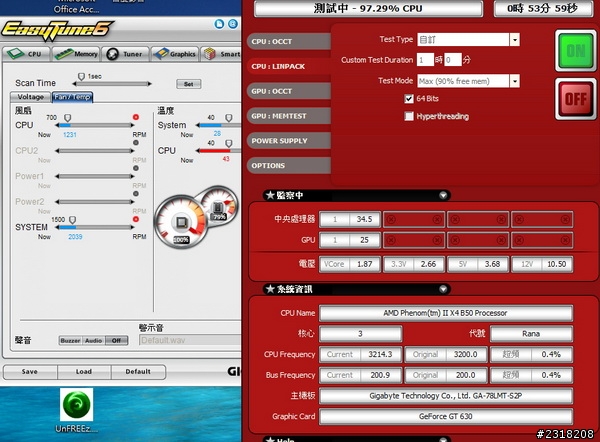Open the Smart tab in EasyTune6
The width and height of the screenshot is (600, 442).
(222, 54)
